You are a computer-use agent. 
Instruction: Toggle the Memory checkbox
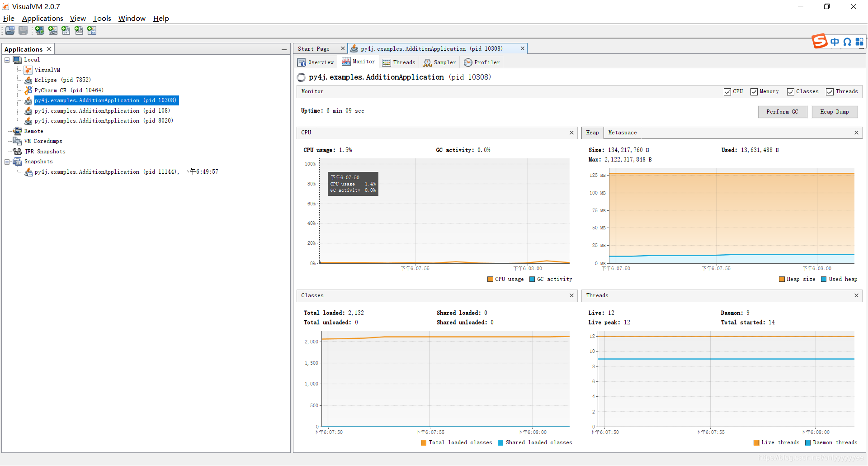(x=754, y=92)
